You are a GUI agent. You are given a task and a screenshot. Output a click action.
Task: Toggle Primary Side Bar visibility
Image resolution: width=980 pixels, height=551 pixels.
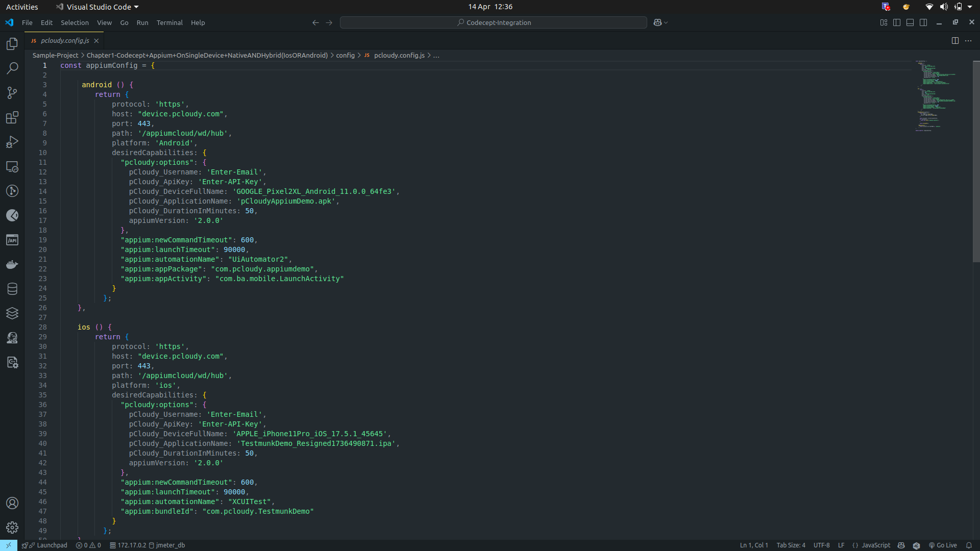coord(897,22)
